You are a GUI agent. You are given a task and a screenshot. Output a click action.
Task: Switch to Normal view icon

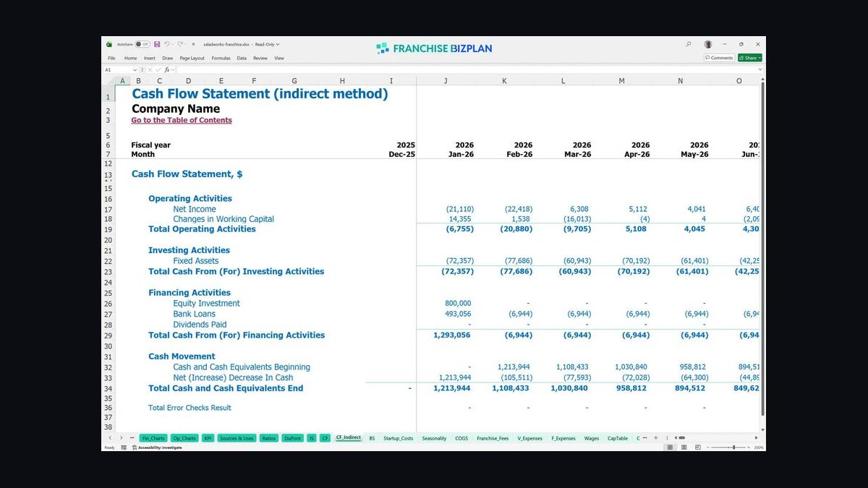click(x=670, y=448)
